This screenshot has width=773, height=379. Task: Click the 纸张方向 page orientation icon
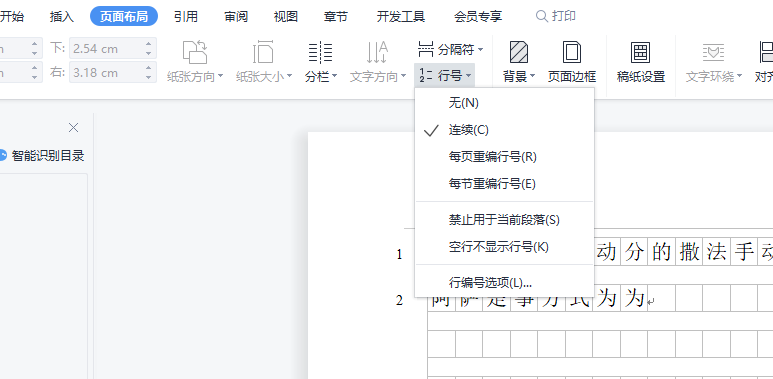coord(195,52)
